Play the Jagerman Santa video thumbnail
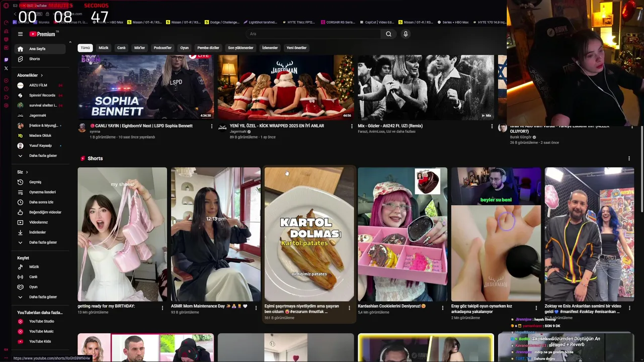The image size is (644, 362). (286, 87)
